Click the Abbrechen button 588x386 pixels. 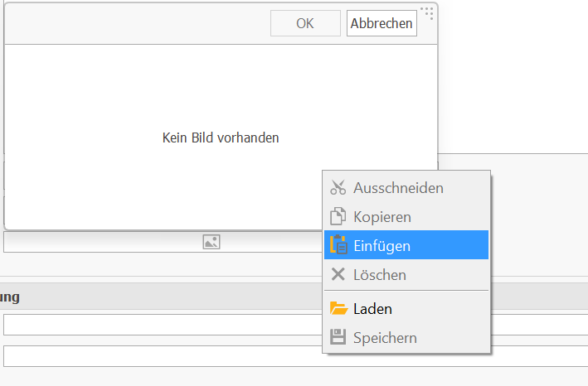381,23
